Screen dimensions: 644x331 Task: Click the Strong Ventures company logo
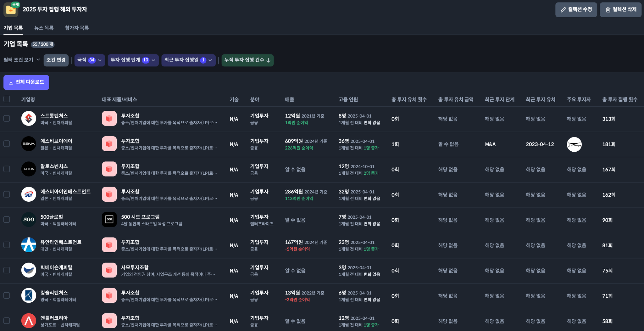pyautogui.click(x=29, y=119)
